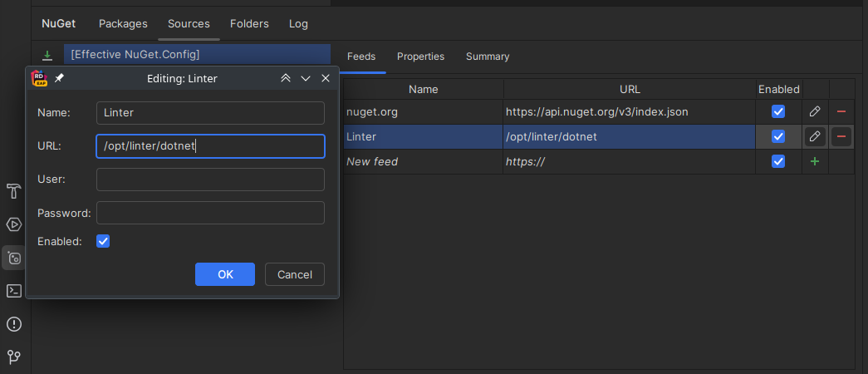Open the Git version control icon
The image size is (868, 374).
tap(14, 356)
